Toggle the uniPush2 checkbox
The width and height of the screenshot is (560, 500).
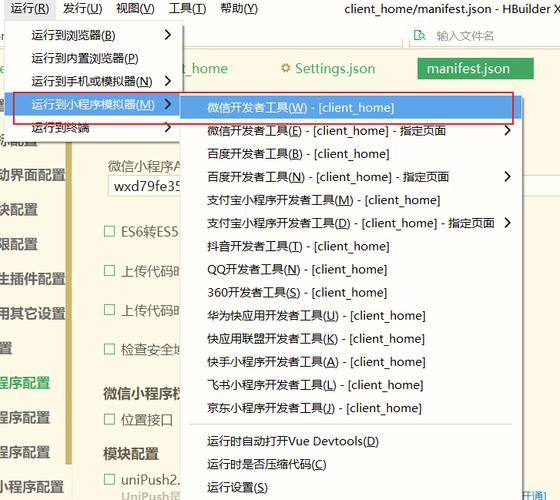pyautogui.click(x=109, y=479)
